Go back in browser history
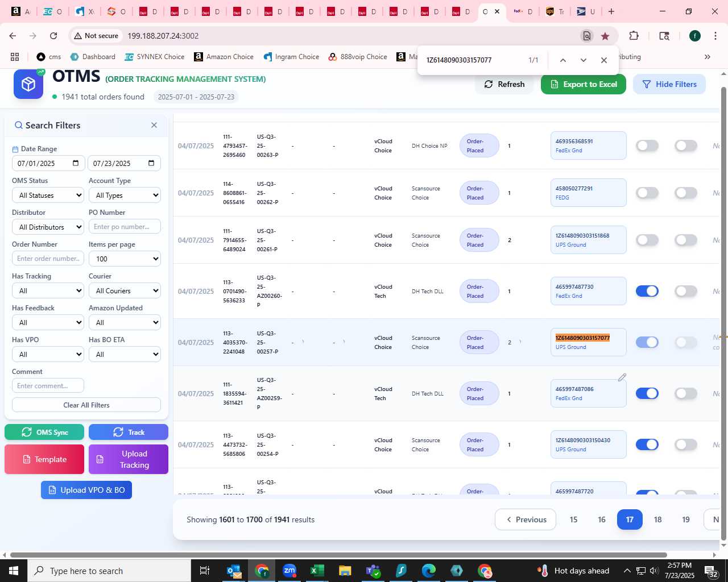The width and height of the screenshot is (728, 582). point(13,36)
